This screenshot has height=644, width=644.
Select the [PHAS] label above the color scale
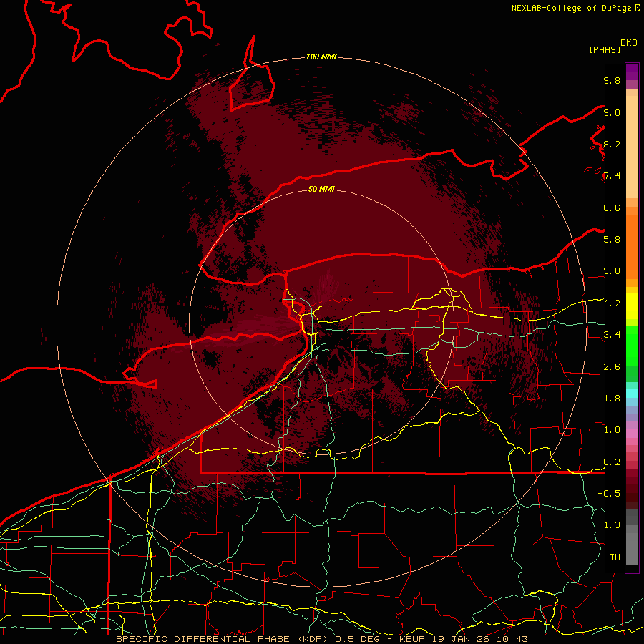605,49
